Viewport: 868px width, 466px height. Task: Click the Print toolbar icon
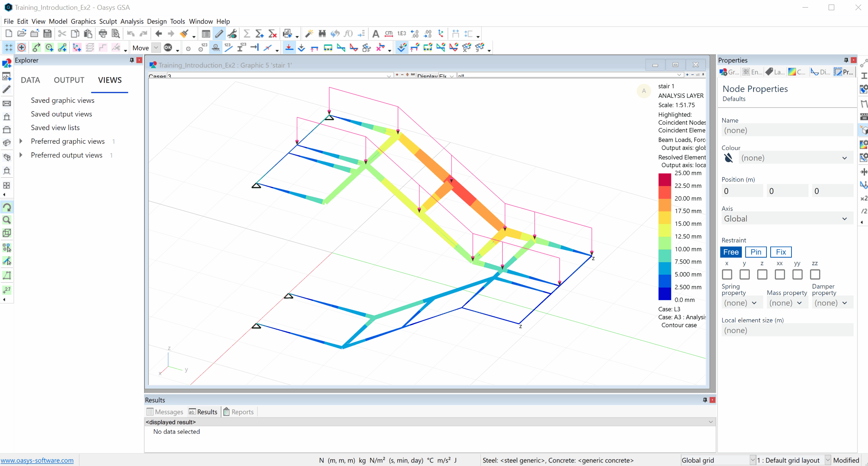point(103,34)
